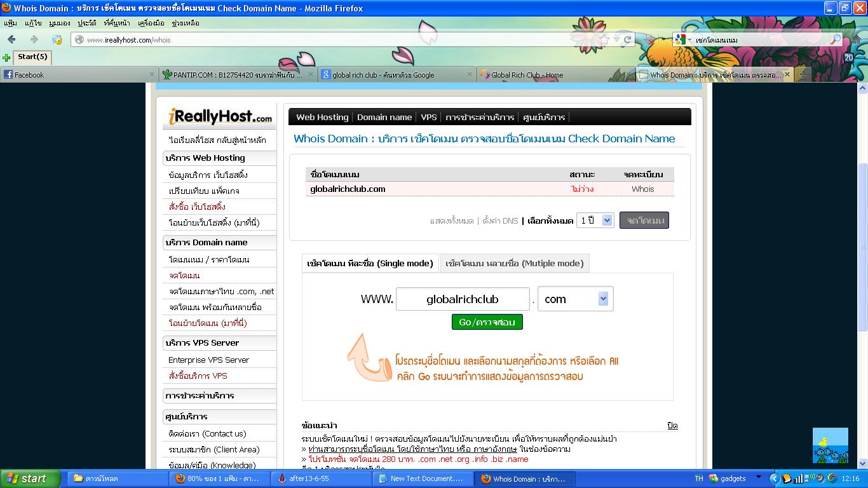Close the Whois Domain tab
Image resolution: width=868 pixels, height=488 pixels.
[787, 74]
